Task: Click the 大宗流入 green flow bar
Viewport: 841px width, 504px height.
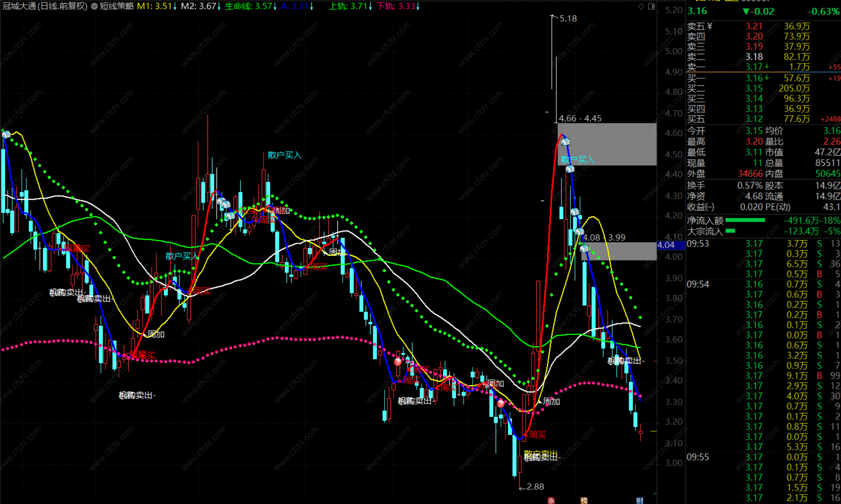Action: click(x=730, y=231)
